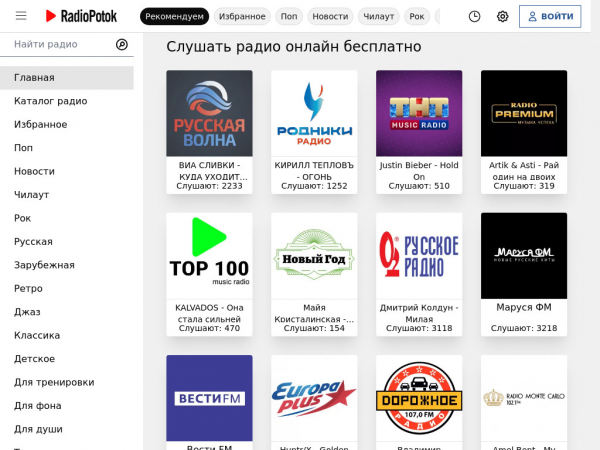
Task: Click the Войти login button
Action: (x=550, y=16)
